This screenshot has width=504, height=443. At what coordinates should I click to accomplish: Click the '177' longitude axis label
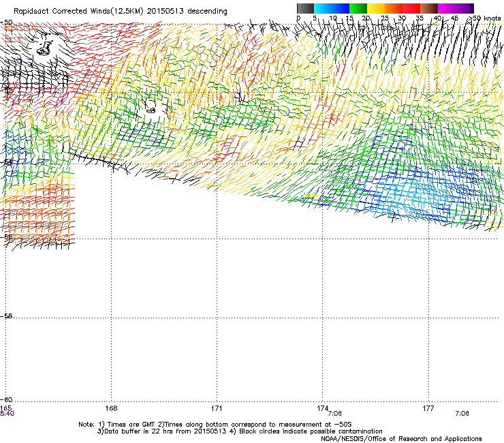(x=428, y=408)
